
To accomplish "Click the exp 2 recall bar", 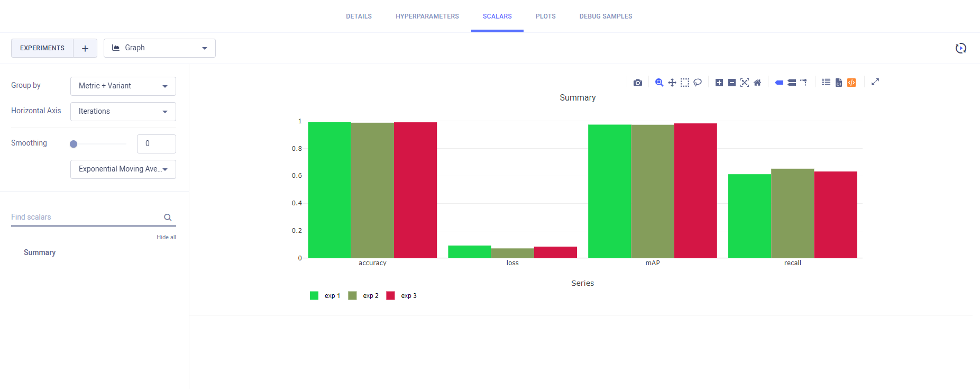I will [793, 213].
